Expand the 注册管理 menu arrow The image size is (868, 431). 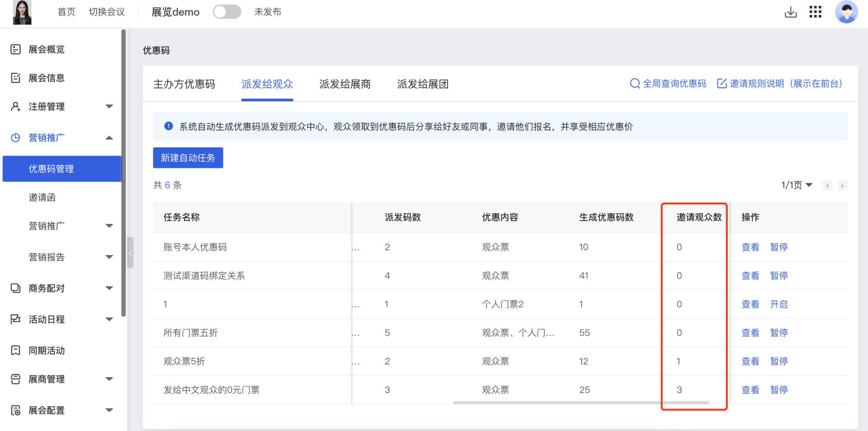(109, 106)
